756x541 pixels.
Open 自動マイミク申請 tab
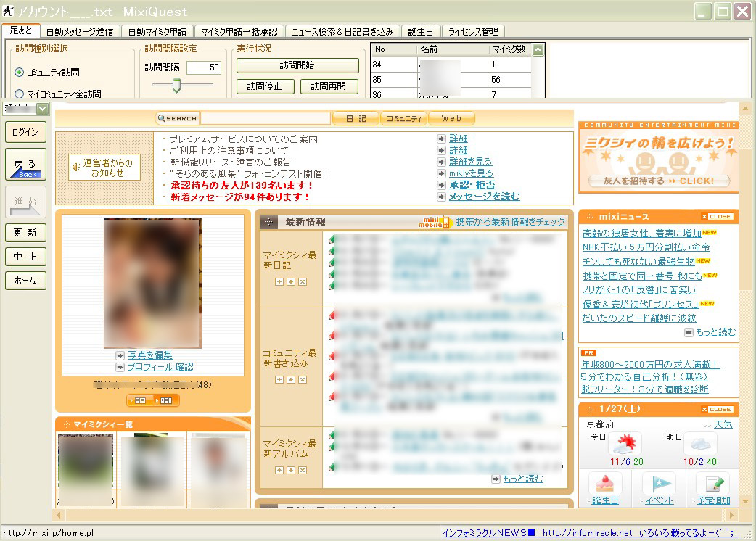point(157,32)
